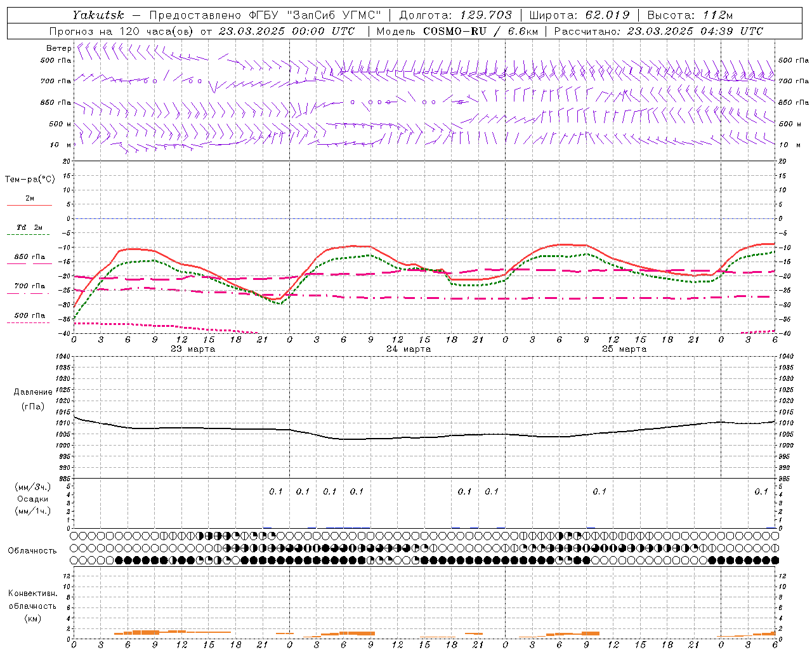
Task: Click 'Рассчитано: 23.03.2025 04:39 UTC' timestamp
Action: [658, 31]
